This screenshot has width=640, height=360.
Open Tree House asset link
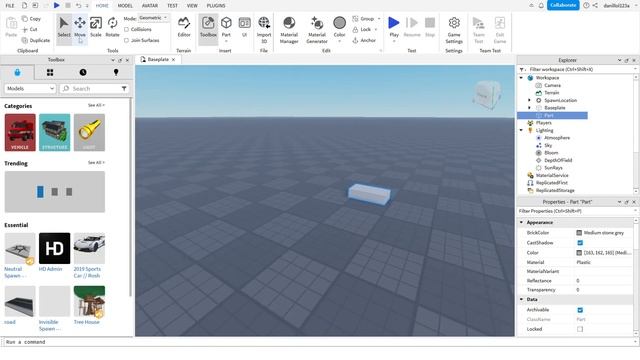pyautogui.click(x=87, y=322)
